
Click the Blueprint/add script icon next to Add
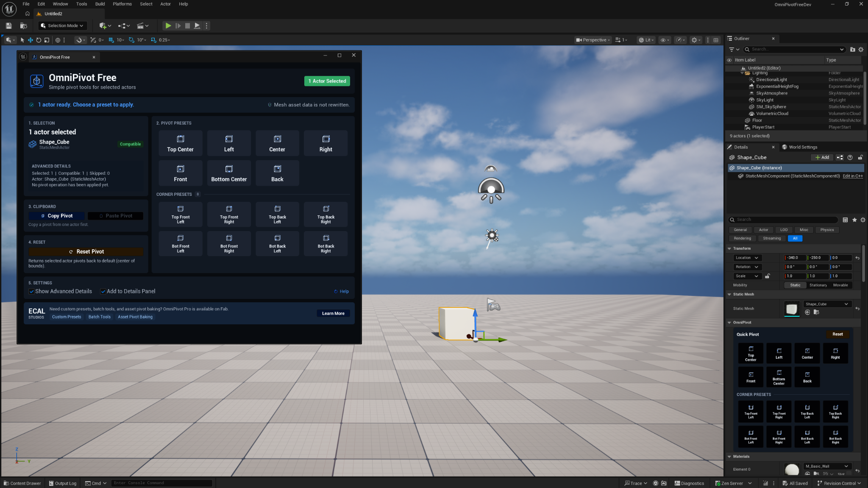tap(840, 157)
